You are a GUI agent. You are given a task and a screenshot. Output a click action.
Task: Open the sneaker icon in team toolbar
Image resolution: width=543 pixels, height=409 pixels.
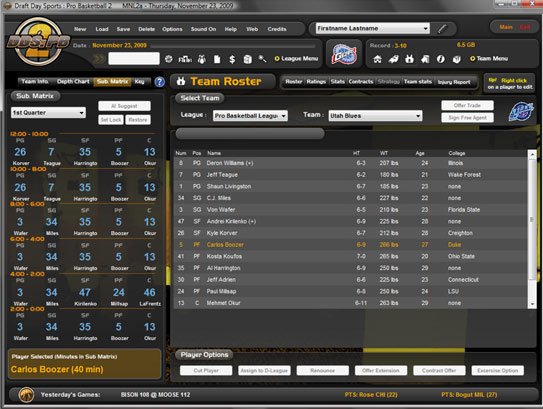coord(393,59)
